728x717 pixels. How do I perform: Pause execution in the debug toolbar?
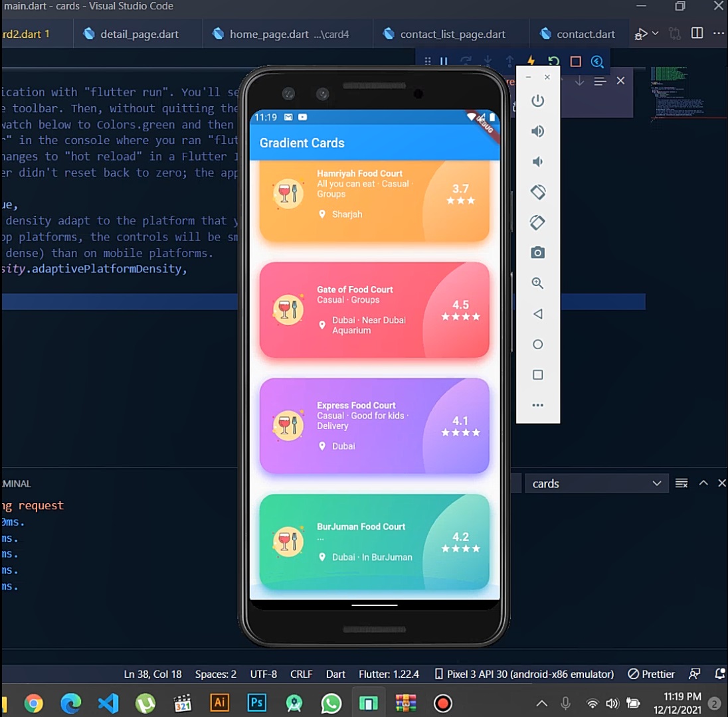tap(443, 61)
